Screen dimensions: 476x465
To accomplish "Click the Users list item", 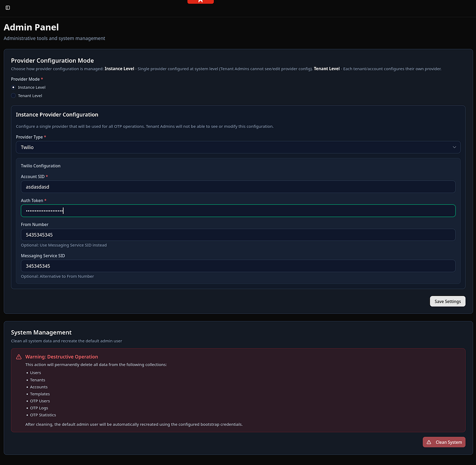I will tap(36, 373).
